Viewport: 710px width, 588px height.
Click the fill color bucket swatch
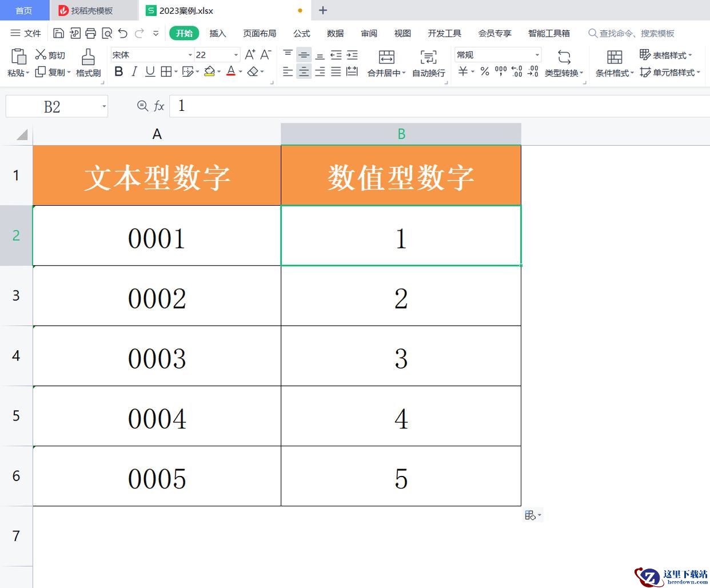click(209, 71)
